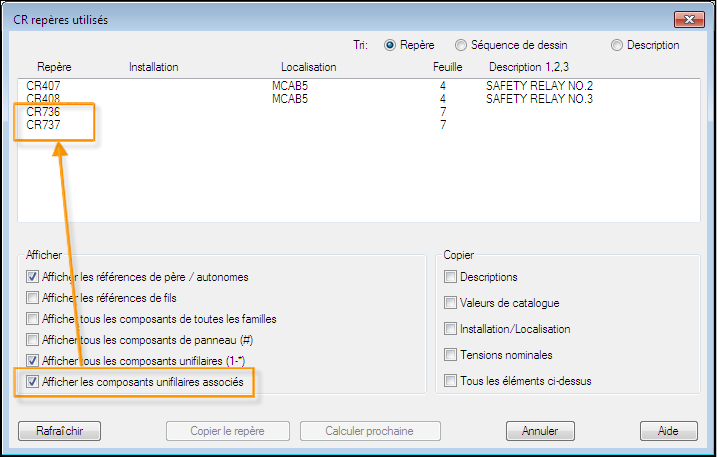Sort by Séquence de dessin
This screenshot has height=457, width=717.
coord(461,45)
